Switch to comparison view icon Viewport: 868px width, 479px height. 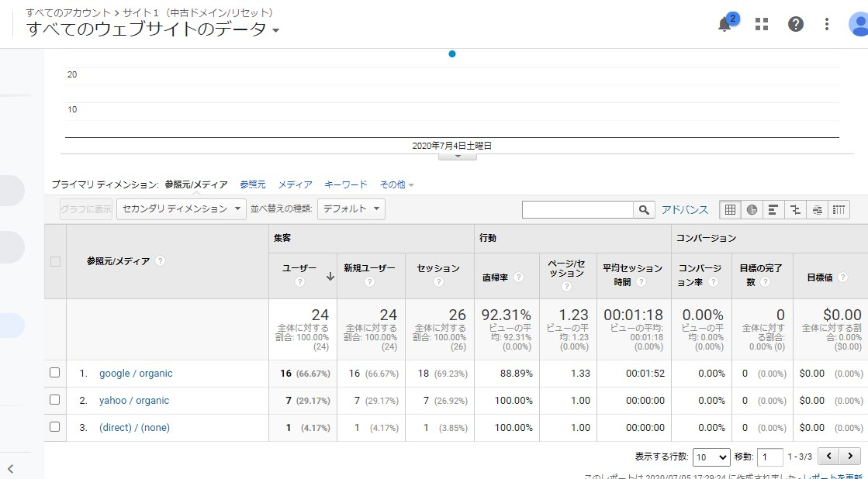(795, 209)
